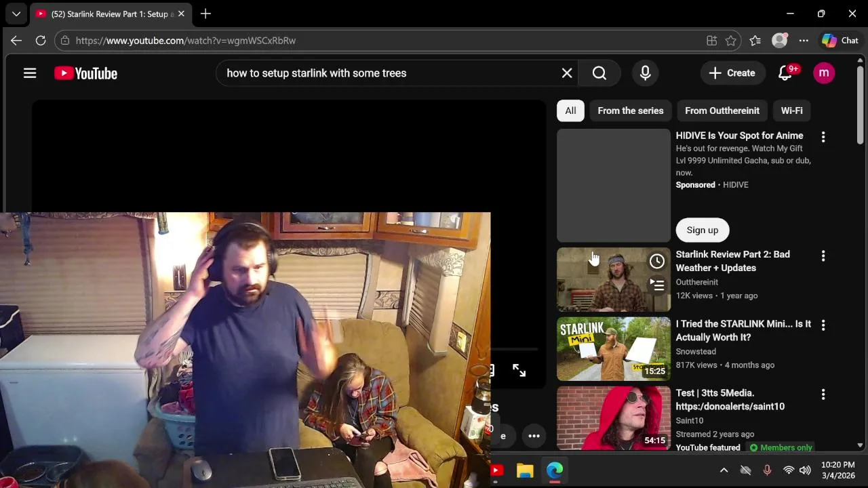Go to YouTube home via logo
Image resolution: width=868 pixels, height=488 pixels.
click(x=86, y=73)
